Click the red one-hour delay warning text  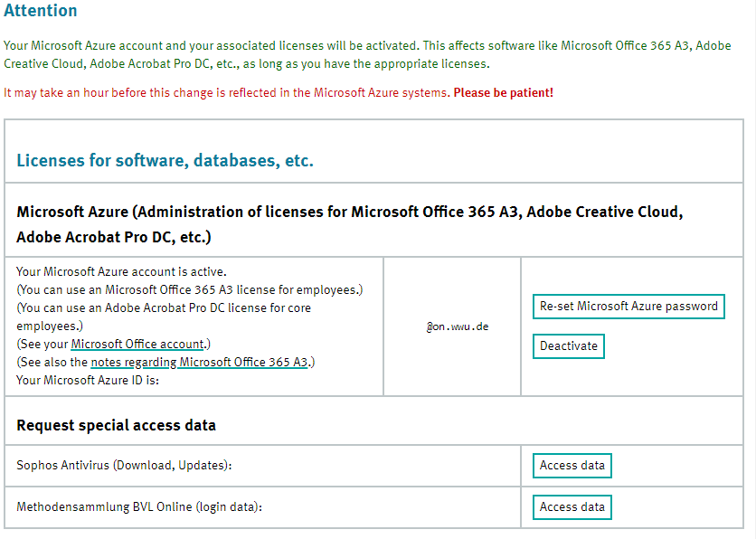[x=226, y=93]
